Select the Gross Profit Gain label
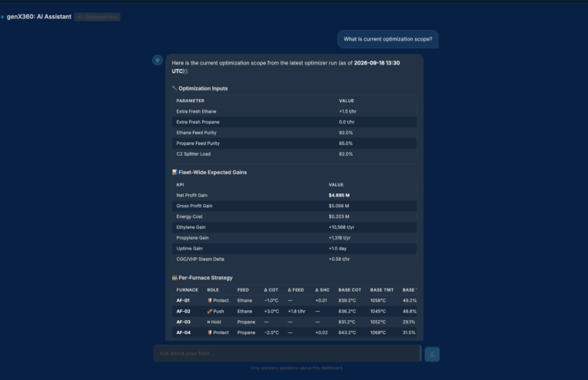 click(x=194, y=206)
